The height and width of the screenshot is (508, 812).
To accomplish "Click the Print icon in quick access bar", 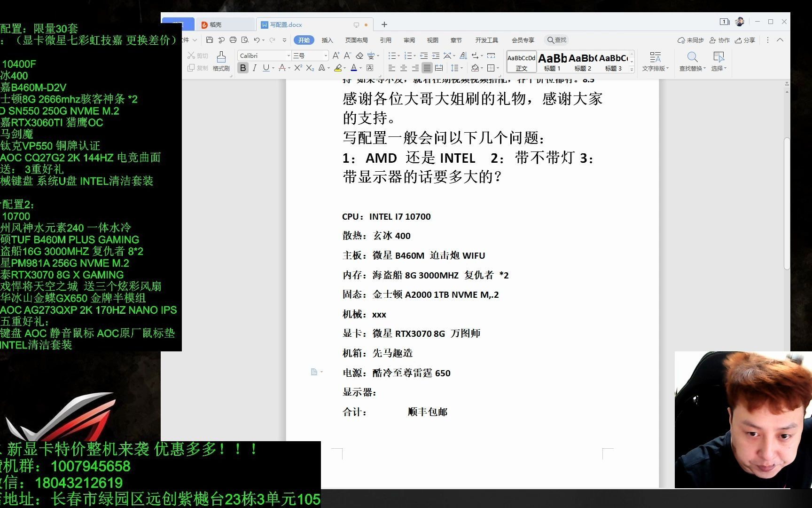I will (x=233, y=40).
